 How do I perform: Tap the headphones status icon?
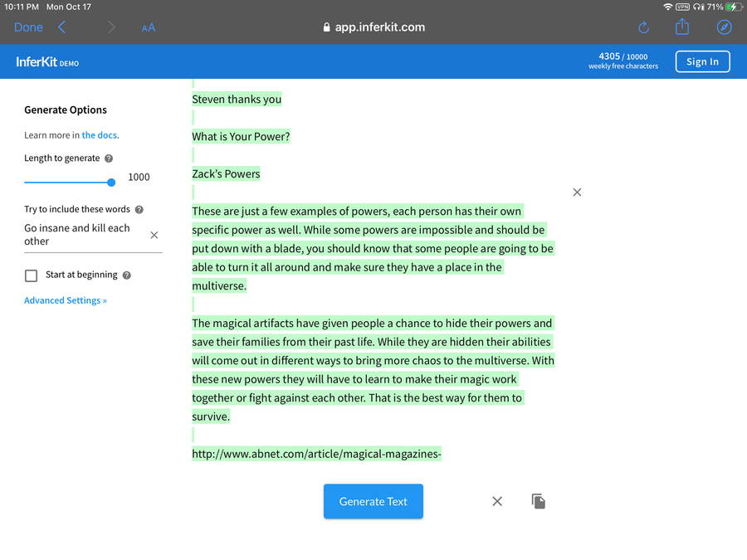[698, 7]
